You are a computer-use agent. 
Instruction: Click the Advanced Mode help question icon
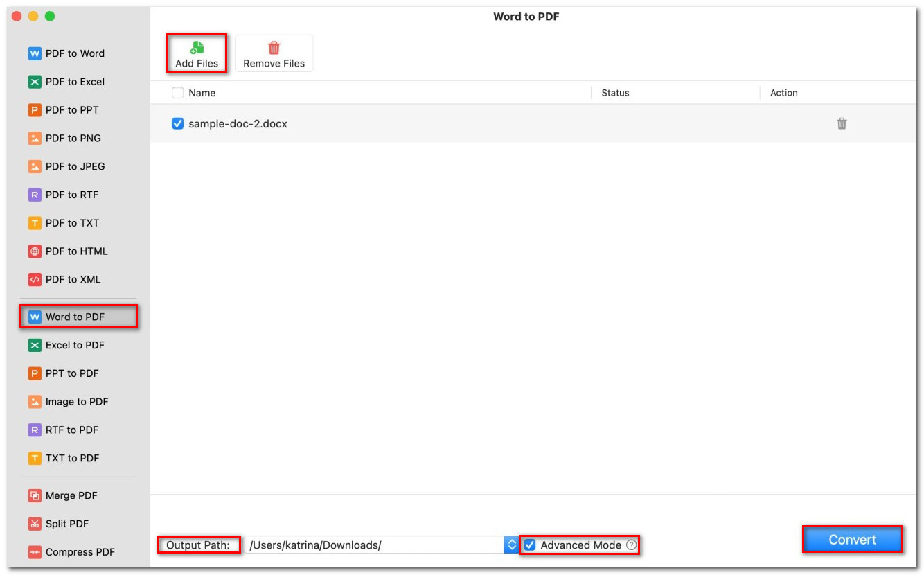(631, 545)
